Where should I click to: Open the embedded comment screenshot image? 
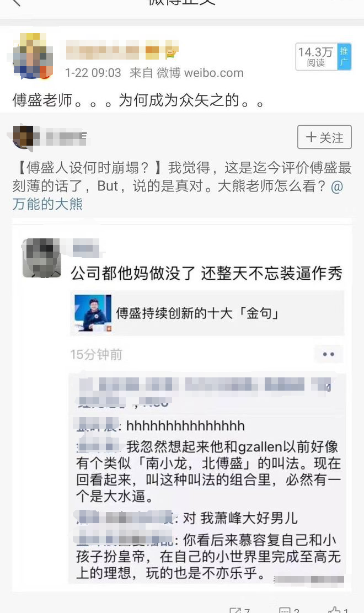click(x=182, y=407)
